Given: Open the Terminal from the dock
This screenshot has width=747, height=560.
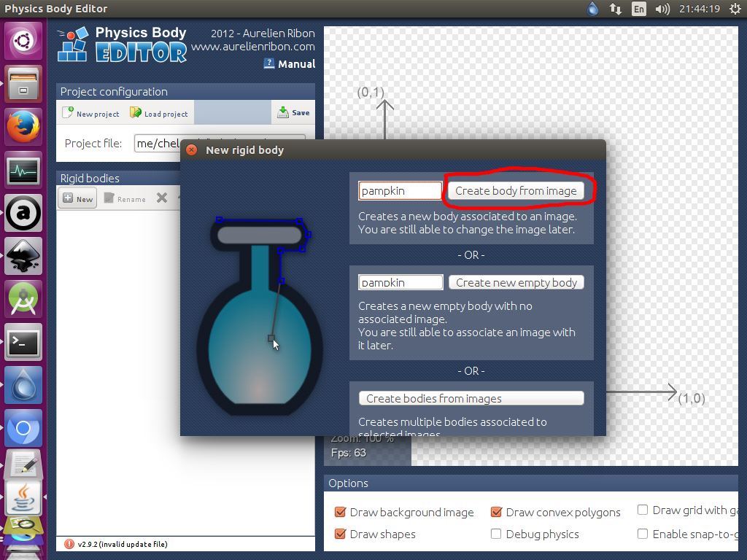Looking at the screenshot, I should pyautogui.click(x=23, y=342).
